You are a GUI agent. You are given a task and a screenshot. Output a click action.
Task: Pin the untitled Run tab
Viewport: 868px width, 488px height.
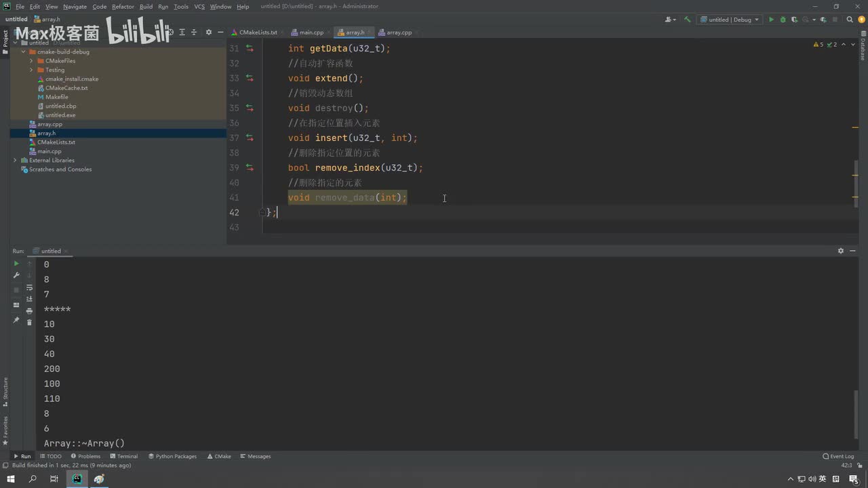pyautogui.click(x=16, y=320)
